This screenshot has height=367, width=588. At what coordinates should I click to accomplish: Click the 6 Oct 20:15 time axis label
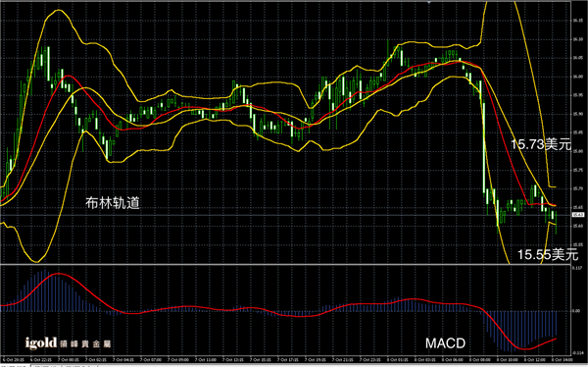pos(14,360)
